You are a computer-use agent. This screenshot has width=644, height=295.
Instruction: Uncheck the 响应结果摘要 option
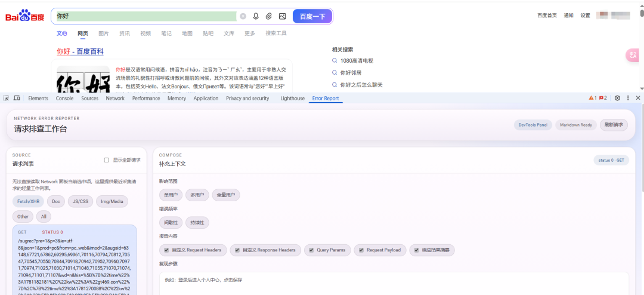tap(416, 250)
